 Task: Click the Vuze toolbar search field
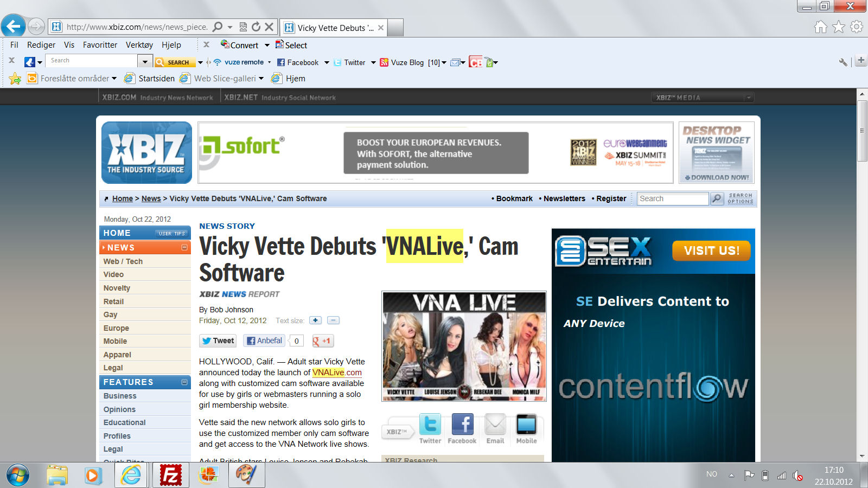click(x=91, y=61)
